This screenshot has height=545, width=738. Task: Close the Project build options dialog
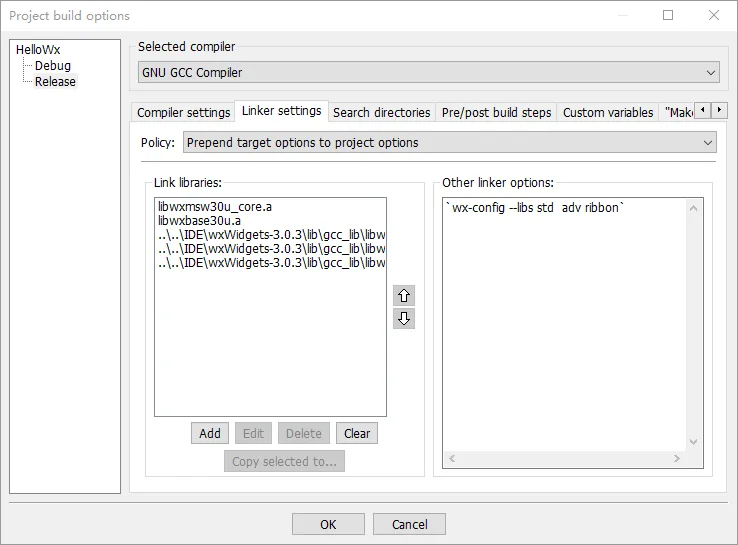pos(714,15)
